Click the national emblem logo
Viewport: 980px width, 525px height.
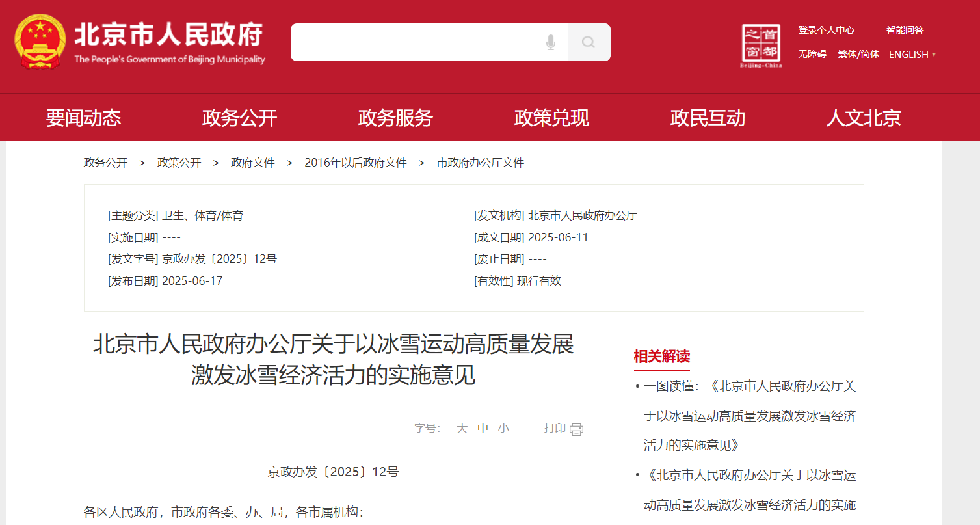click(40, 42)
